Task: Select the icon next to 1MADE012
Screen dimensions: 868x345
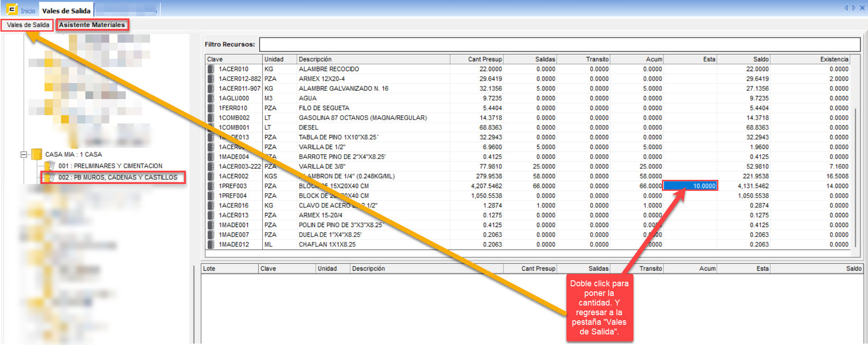Action: pyautogui.click(x=211, y=245)
